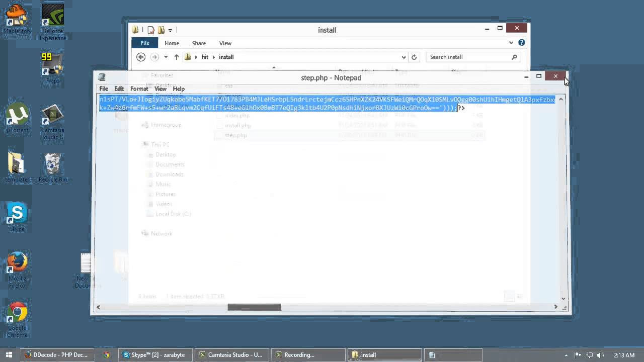Image resolution: width=644 pixels, height=362 pixels.
Task: Switch to the DDecode - PHP Decoder Firefox taskbar button
Action: [x=57, y=355]
